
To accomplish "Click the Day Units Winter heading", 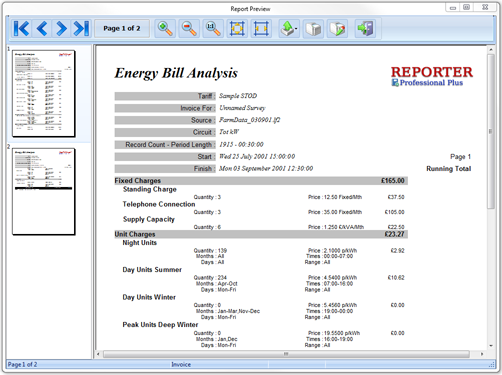I will [x=149, y=297].
